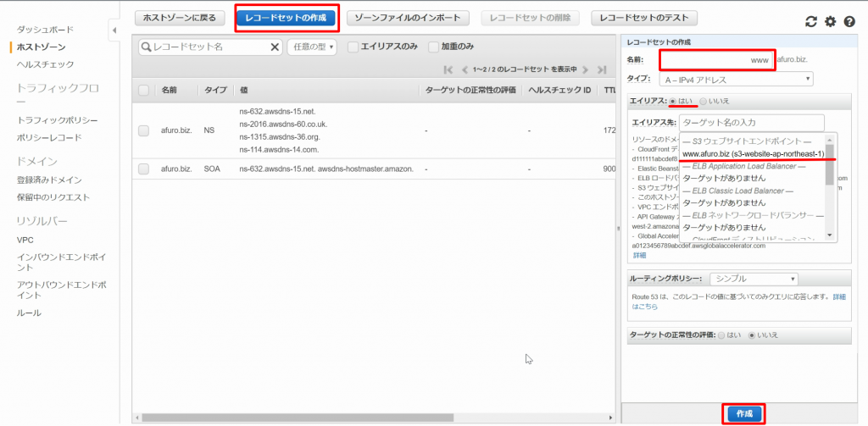Go to the next page of record sets
The image size is (868, 426).
click(585, 69)
